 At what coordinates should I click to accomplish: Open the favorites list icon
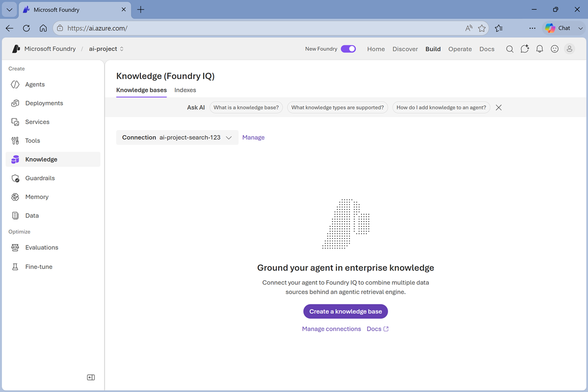click(499, 28)
